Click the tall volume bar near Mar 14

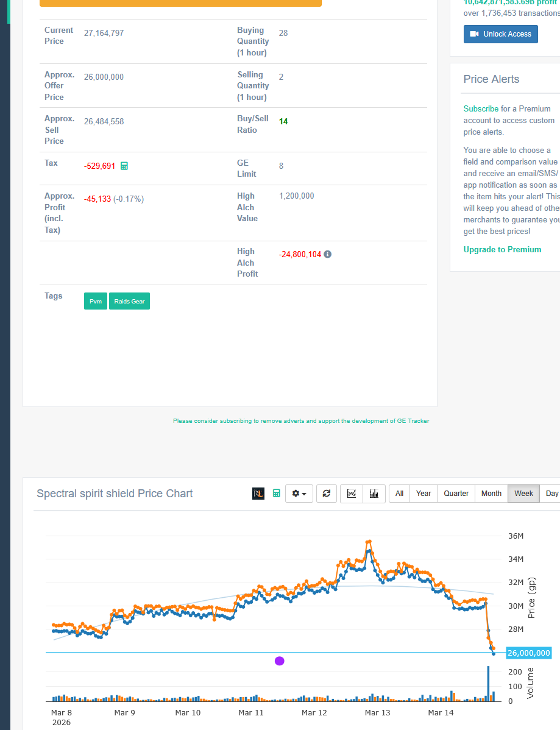pos(488,684)
